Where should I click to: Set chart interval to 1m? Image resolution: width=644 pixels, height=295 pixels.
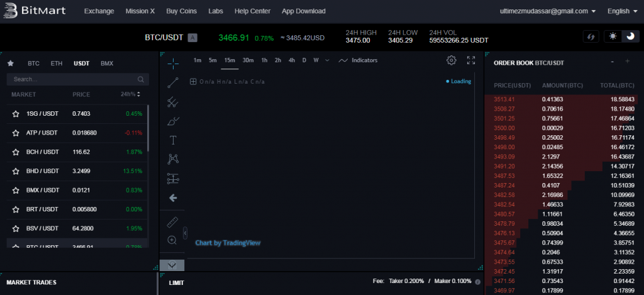point(197,60)
